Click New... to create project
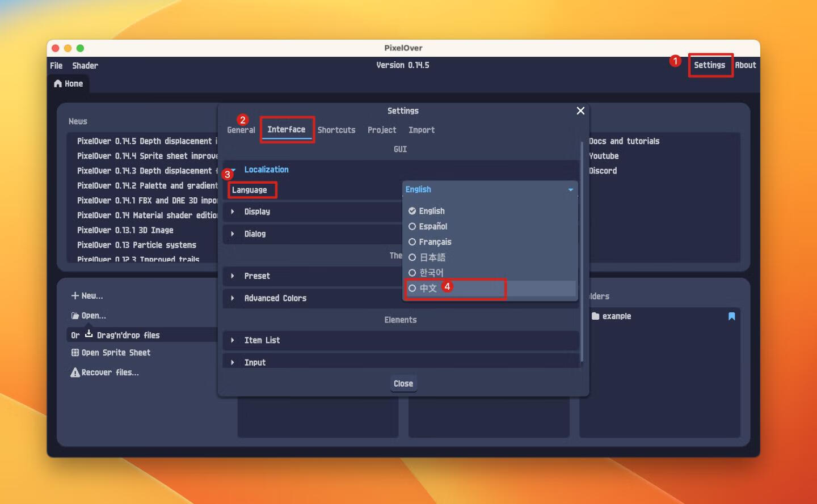This screenshot has width=817, height=504. click(87, 296)
